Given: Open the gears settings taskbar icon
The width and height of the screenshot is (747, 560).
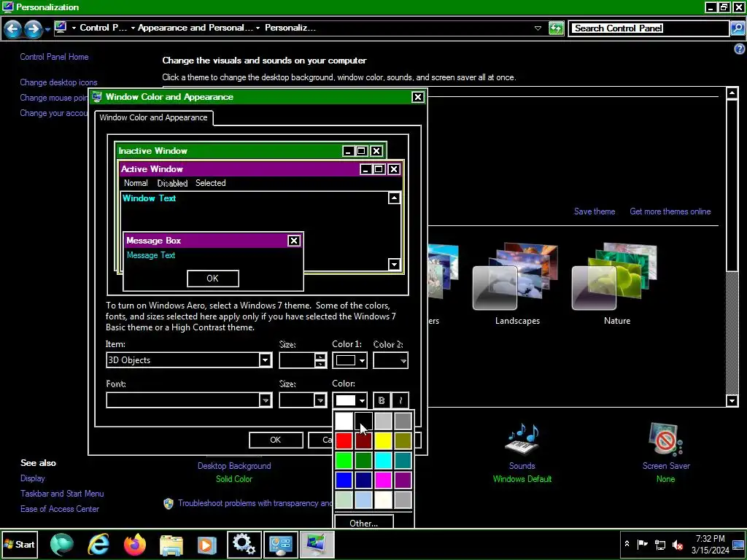Looking at the screenshot, I should click(x=244, y=544).
